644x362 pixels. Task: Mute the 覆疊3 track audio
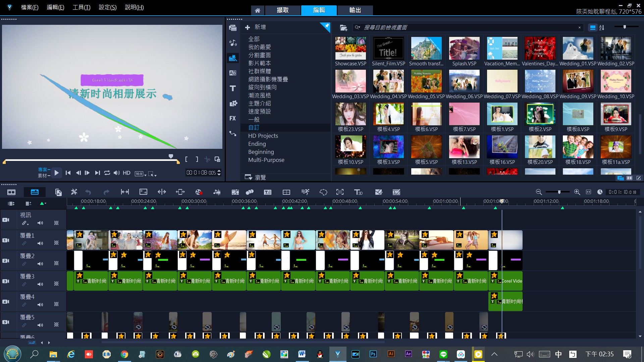(x=40, y=284)
